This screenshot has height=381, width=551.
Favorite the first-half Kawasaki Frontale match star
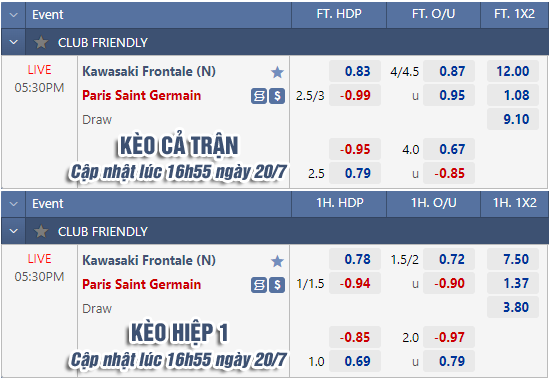point(277,261)
